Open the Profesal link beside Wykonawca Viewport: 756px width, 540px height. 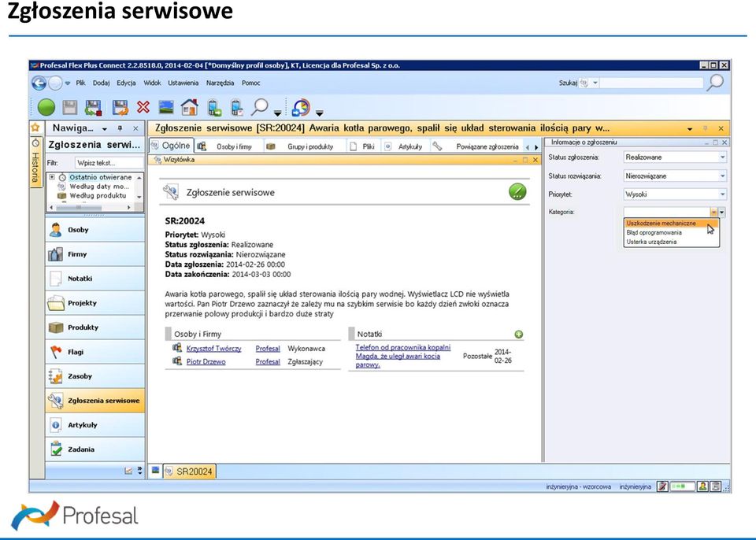(268, 349)
